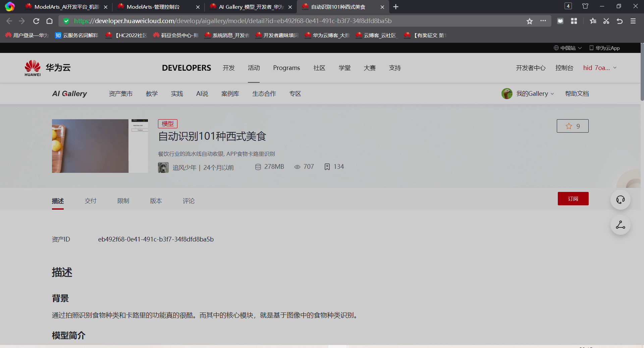The width and height of the screenshot is (644, 348).
Task: Switch to the AI Gallery_模型 browser tab
Action: pos(251,7)
